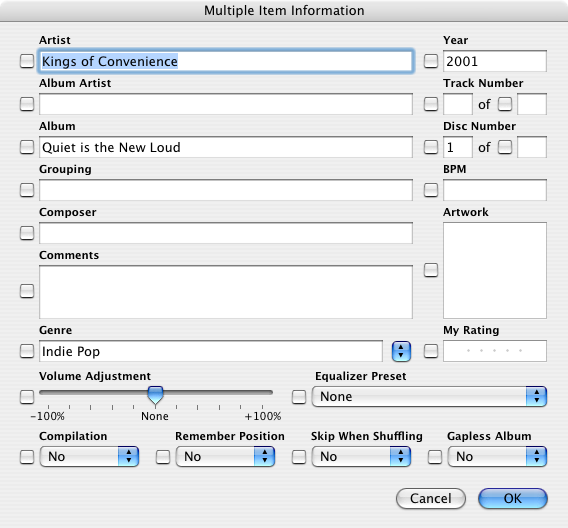Click the Cancel button
The image size is (568, 528).
click(x=431, y=499)
